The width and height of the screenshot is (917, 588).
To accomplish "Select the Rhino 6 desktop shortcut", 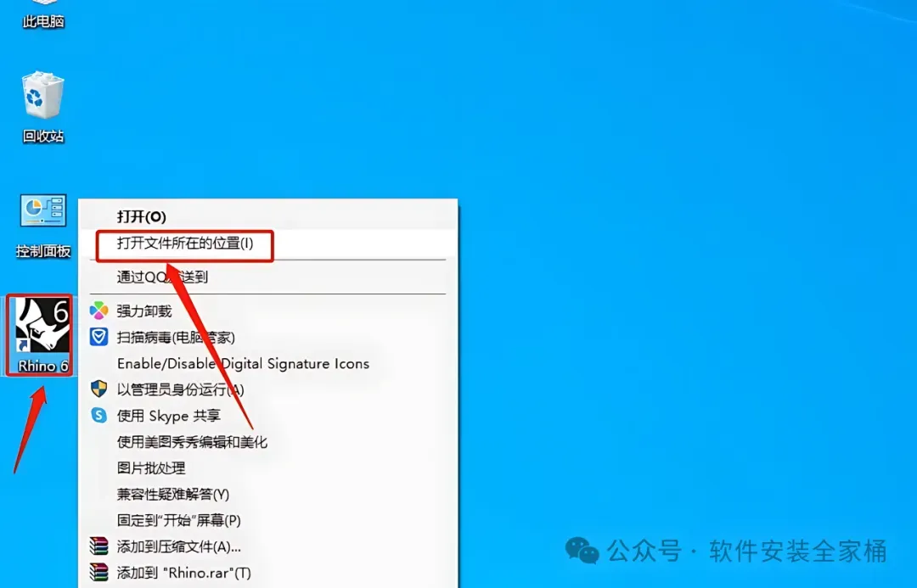I will (x=40, y=335).
